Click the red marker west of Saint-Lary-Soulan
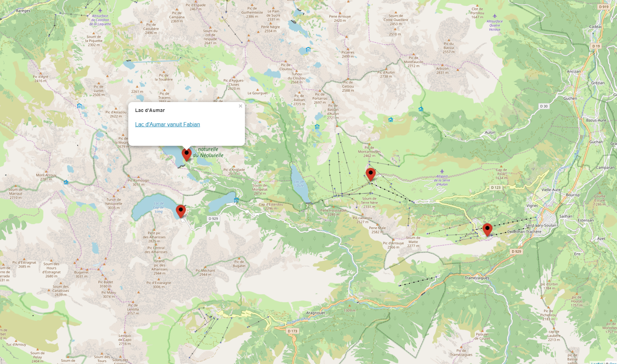Screen dimensions: 617x364 click(487, 229)
